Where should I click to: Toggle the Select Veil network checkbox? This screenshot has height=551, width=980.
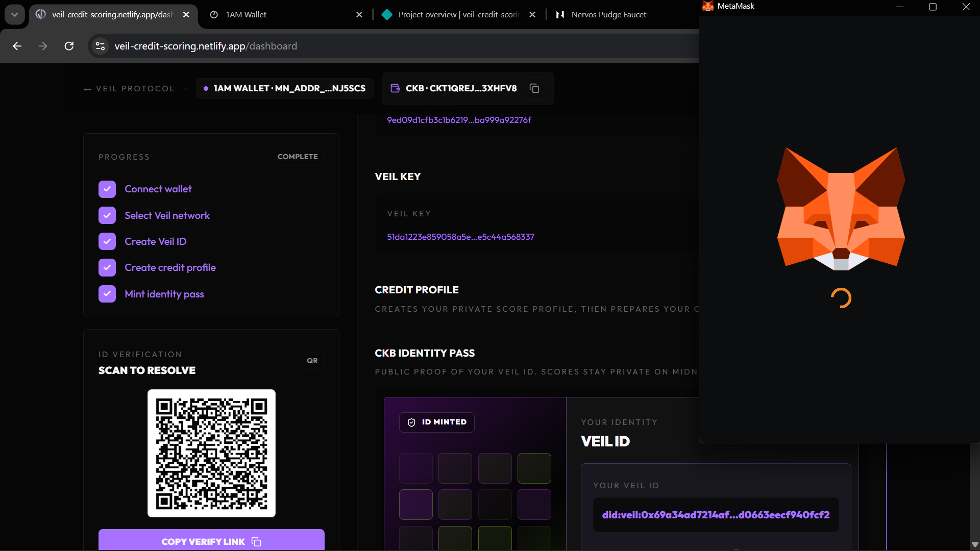pyautogui.click(x=107, y=215)
